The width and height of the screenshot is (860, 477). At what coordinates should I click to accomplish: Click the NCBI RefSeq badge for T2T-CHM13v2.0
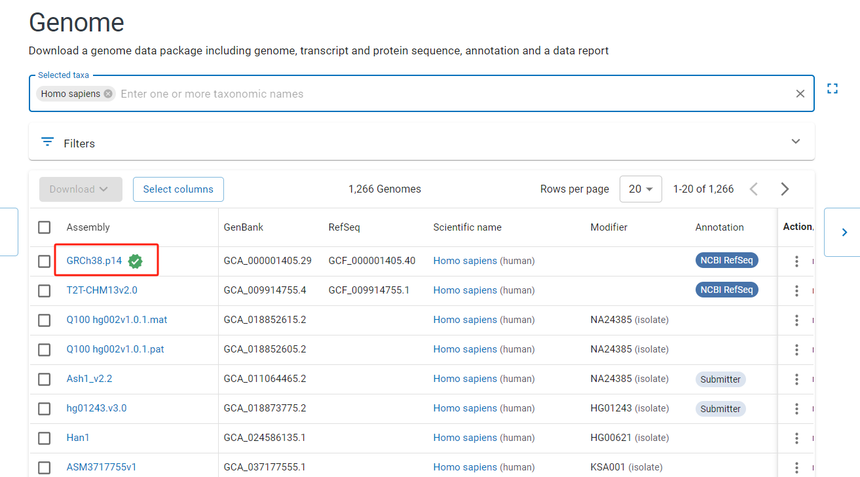point(727,290)
